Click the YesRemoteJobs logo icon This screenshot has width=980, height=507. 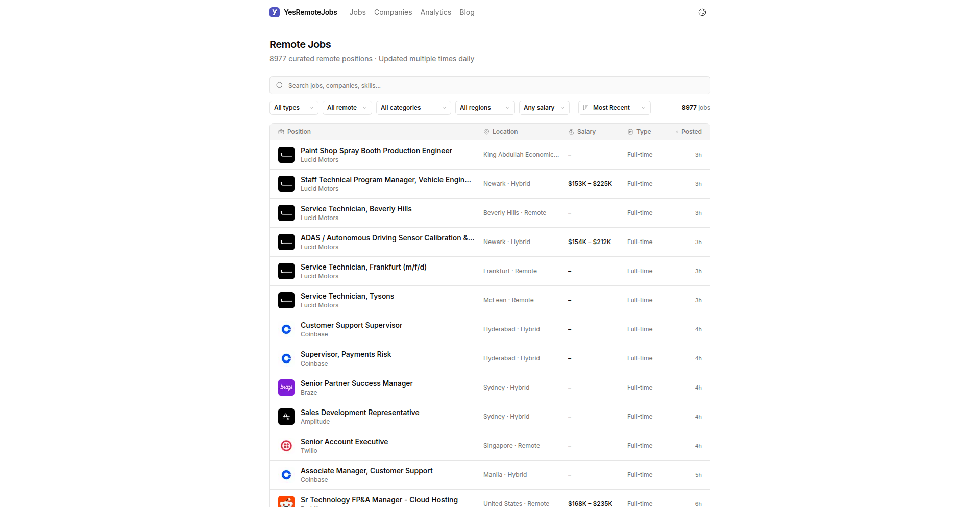(x=275, y=12)
